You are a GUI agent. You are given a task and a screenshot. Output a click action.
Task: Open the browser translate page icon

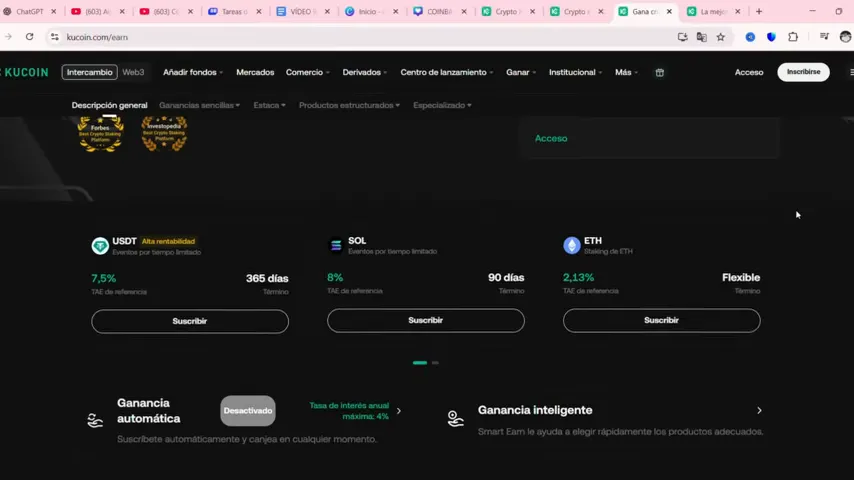702,37
